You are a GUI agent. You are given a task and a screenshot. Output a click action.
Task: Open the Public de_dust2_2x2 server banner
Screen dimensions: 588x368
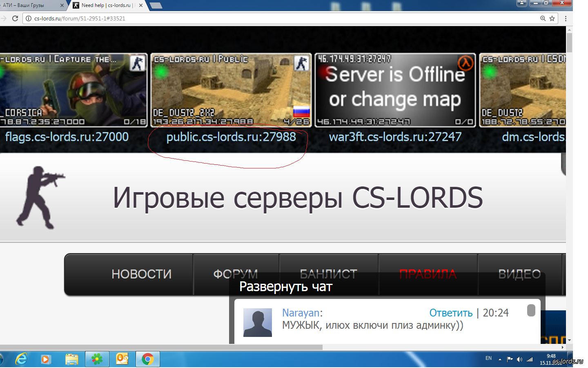(x=231, y=90)
